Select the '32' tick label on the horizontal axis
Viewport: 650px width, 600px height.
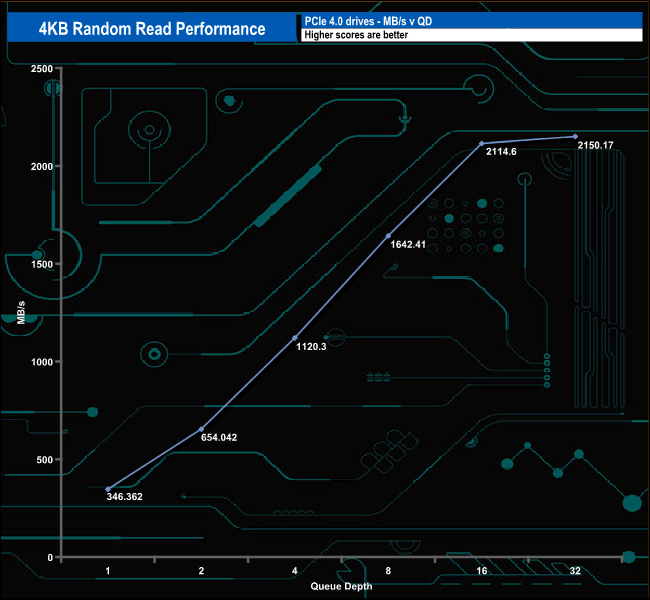pos(575,570)
